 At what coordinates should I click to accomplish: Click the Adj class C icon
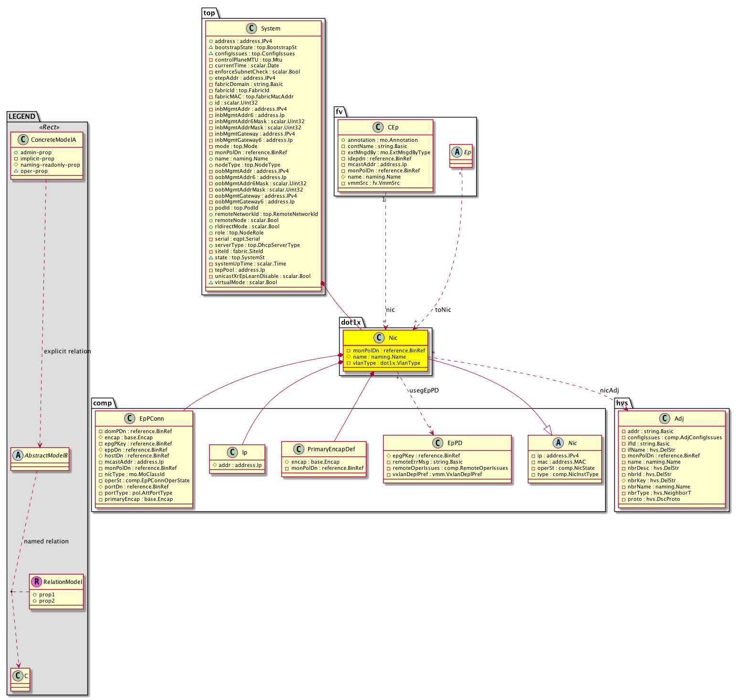(664, 419)
